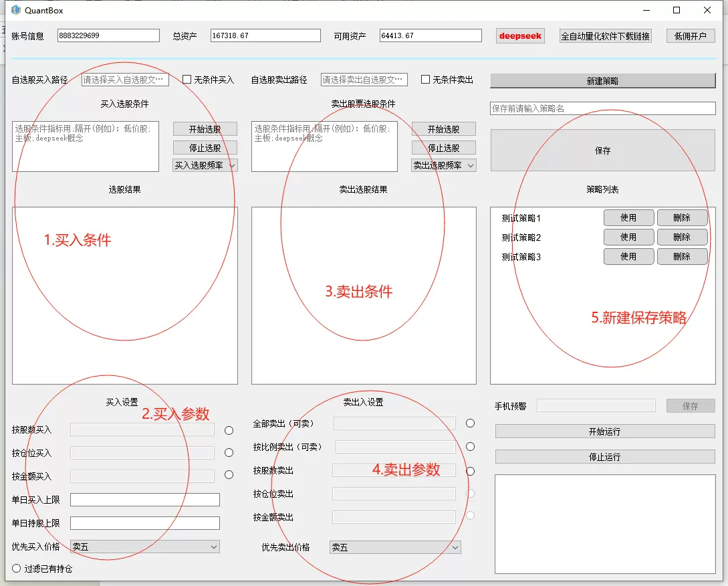Apply 测试策略1 using its 使用 button

[628, 217]
